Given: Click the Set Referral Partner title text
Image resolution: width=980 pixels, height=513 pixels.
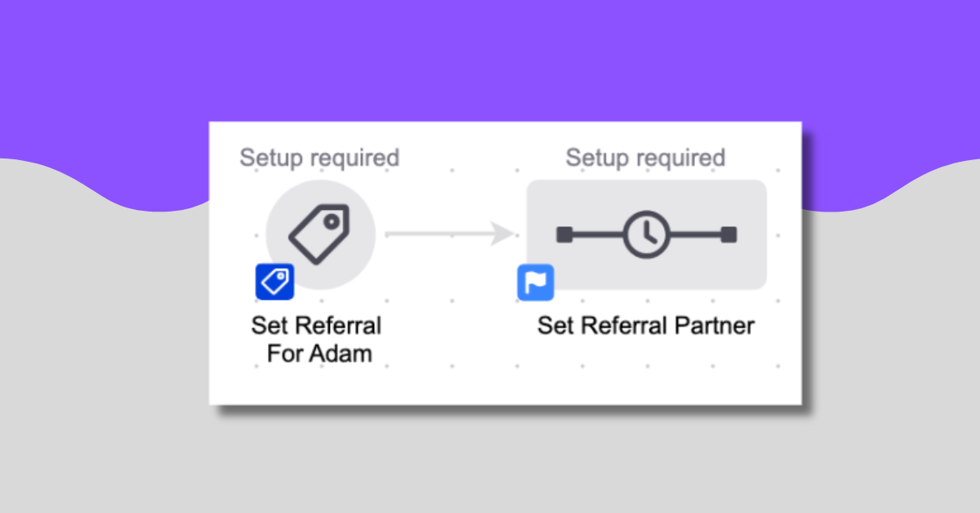Looking at the screenshot, I should [645, 325].
